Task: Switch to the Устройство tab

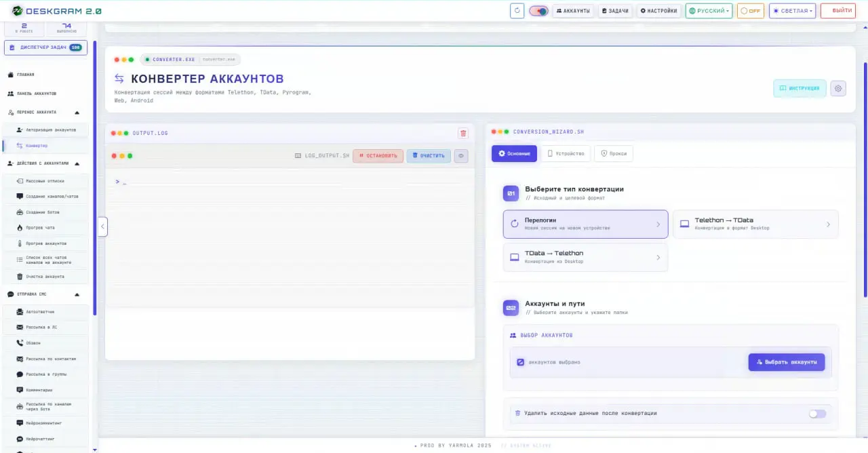Action: pos(566,153)
